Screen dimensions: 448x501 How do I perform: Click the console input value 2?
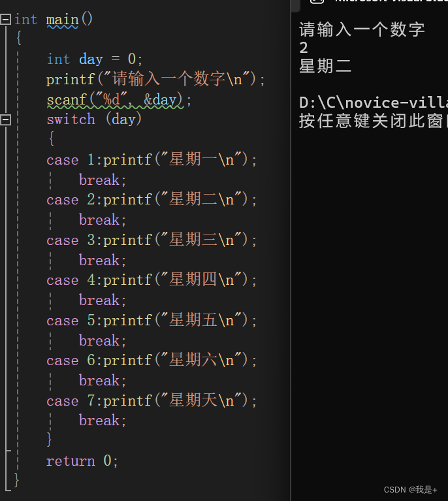tap(304, 48)
